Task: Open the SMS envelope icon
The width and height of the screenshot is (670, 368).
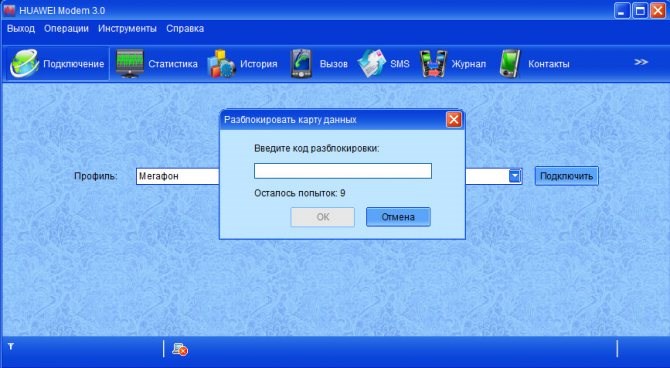Action: (x=371, y=64)
